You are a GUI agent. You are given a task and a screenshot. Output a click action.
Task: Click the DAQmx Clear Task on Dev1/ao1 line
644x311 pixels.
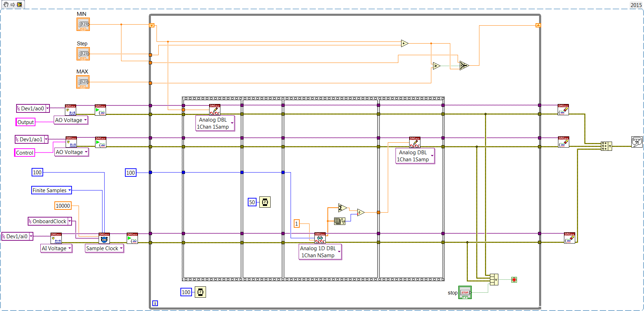564,142
